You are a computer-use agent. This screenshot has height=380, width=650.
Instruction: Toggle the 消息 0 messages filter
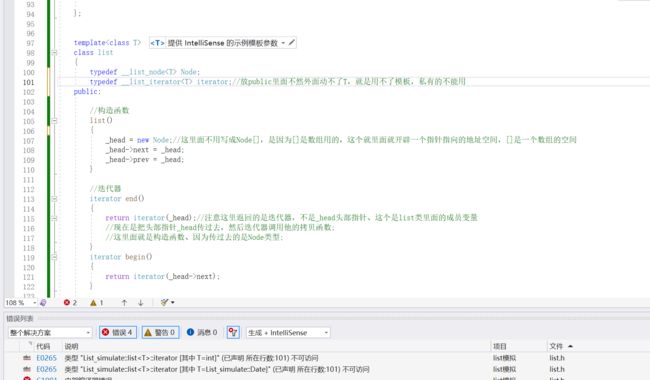202,332
